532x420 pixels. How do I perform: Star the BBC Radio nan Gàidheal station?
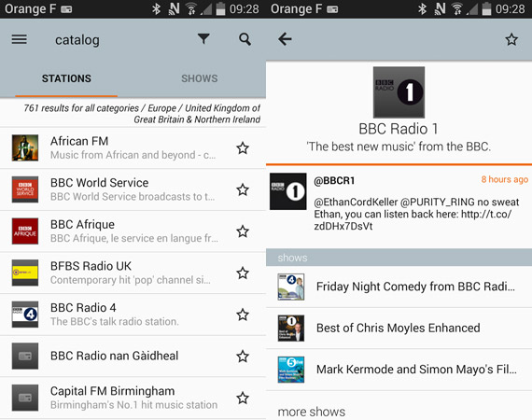(243, 357)
